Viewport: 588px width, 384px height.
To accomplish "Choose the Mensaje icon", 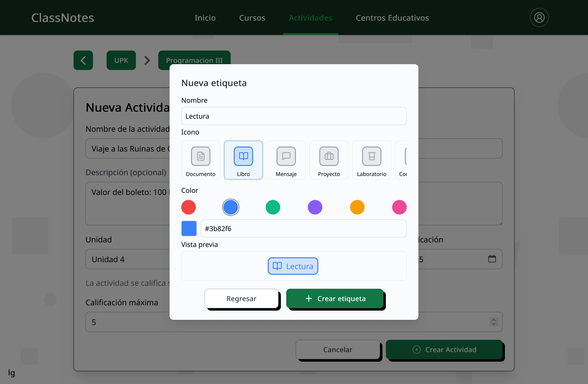I will tap(286, 160).
